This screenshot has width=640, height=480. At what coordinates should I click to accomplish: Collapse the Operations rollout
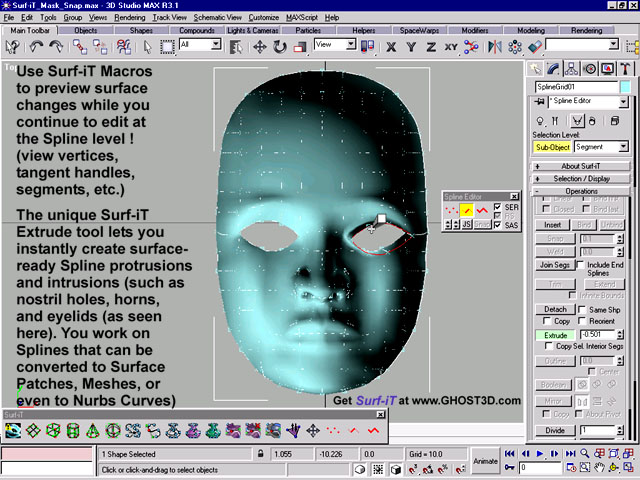(581, 191)
